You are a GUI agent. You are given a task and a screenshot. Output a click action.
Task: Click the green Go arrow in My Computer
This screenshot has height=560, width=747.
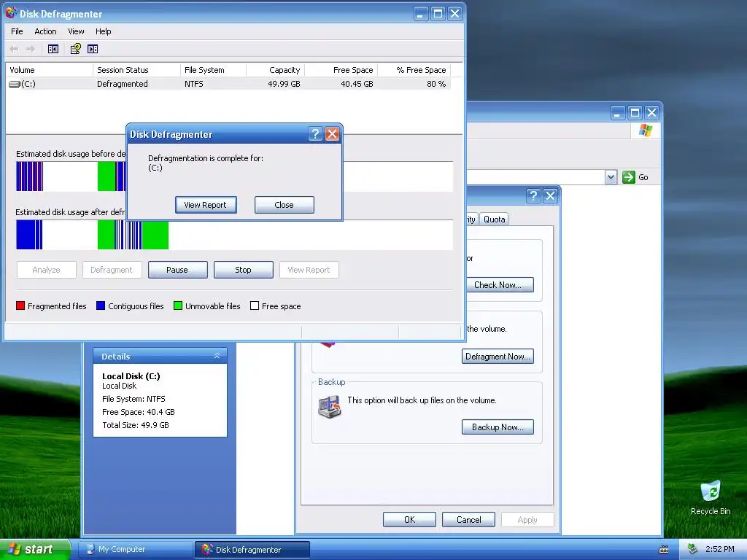(629, 177)
